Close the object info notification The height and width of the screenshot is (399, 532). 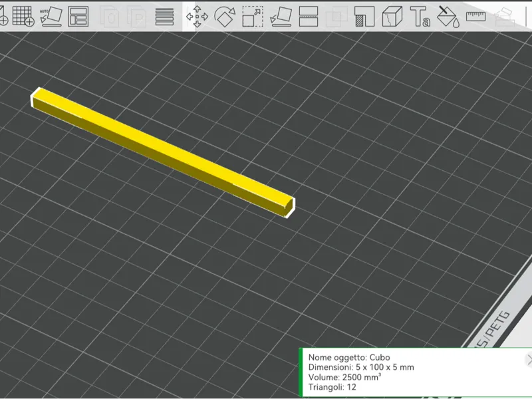coord(529,360)
